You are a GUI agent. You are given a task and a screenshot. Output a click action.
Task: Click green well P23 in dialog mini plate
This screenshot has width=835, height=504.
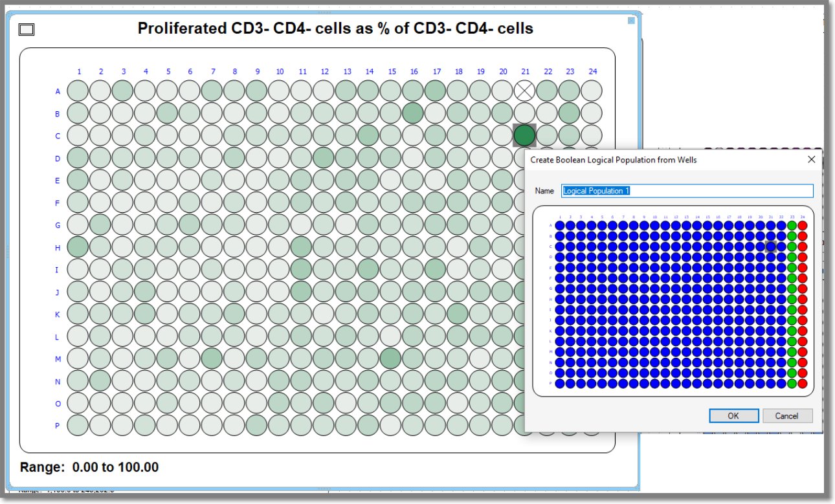point(792,383)
